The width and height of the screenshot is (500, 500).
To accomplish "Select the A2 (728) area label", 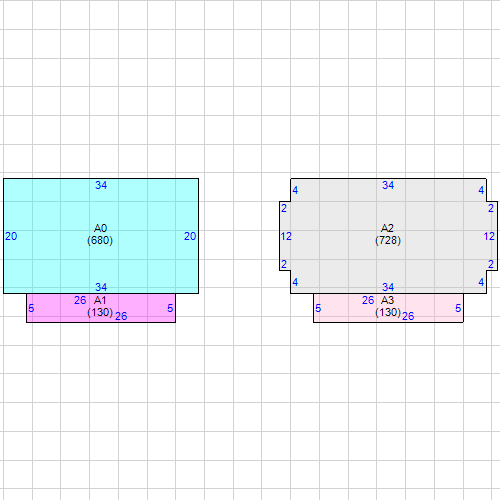I will coord(388,234).
